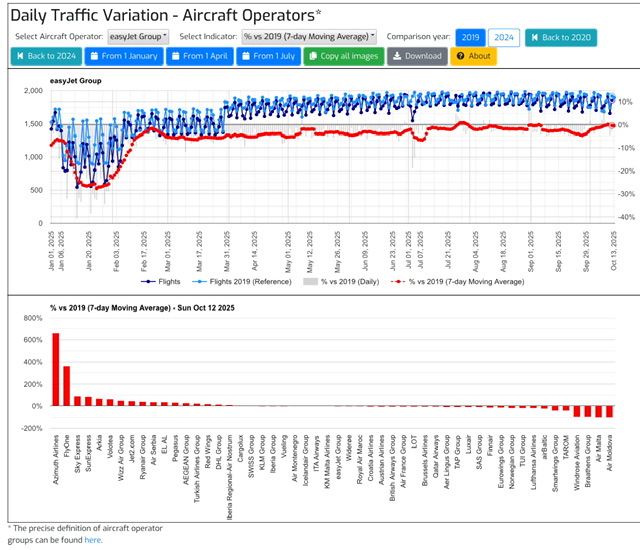The image size is (640, 550).
Task: Click the download icon on Download button
Action: (398, 56)
